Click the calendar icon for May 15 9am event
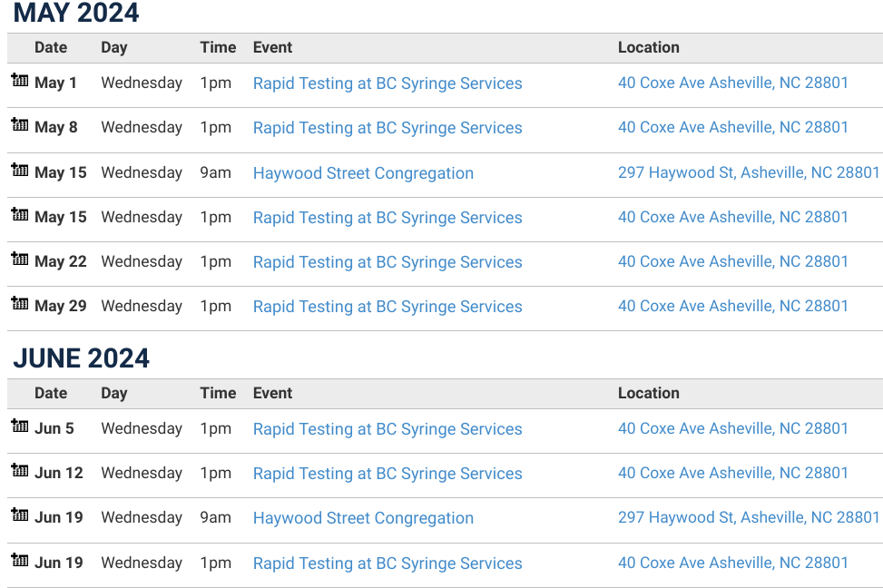883x588 pixels. [x=20, y=170]
